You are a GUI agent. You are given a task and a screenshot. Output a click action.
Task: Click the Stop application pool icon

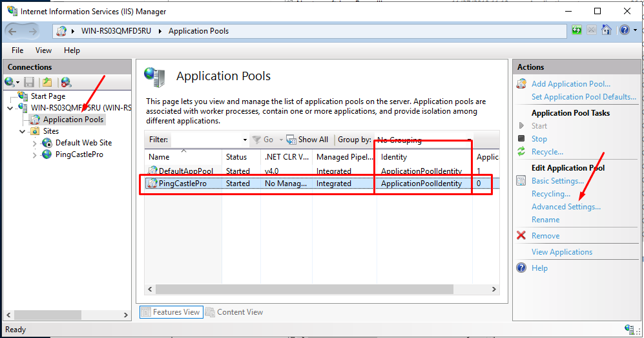click(x=521, y=138)
